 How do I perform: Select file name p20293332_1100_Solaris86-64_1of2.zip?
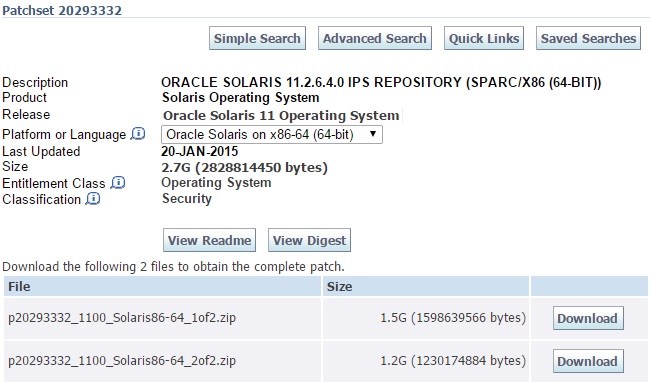tap(122, 318)
